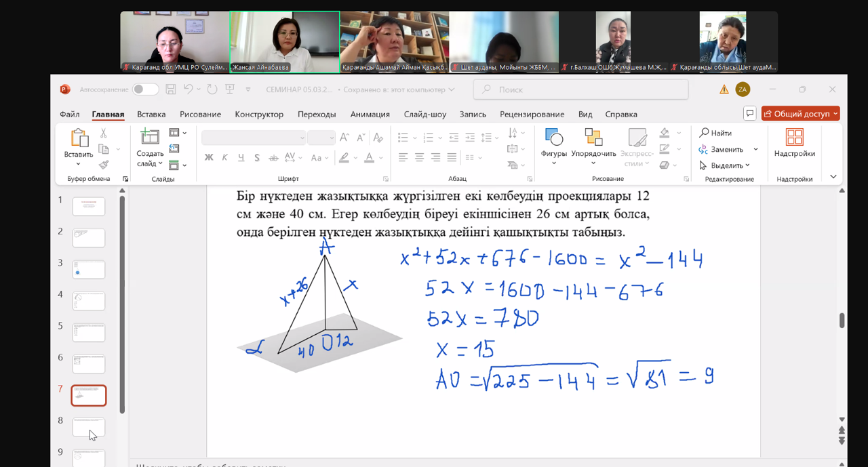Image resolution: width=868 pixels, height=467 pixels.
Task: Toggle bold Ж formatting
Action: coord(209,158)
